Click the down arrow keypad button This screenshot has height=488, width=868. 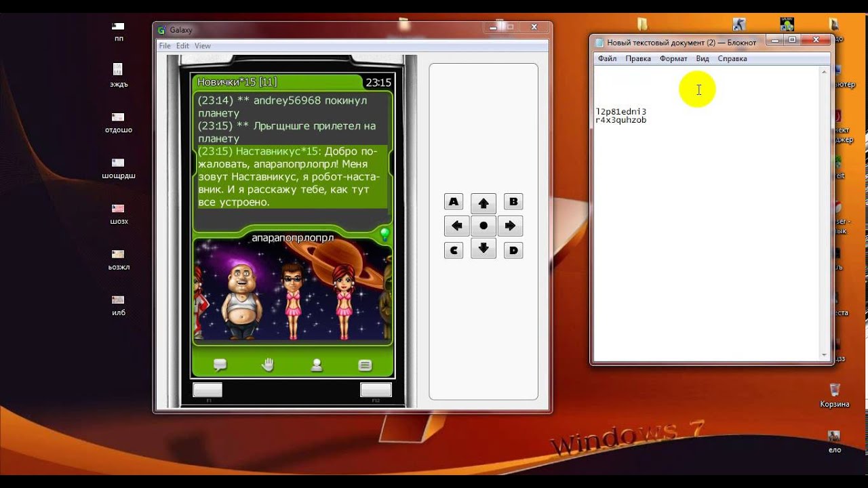point(484,249)
